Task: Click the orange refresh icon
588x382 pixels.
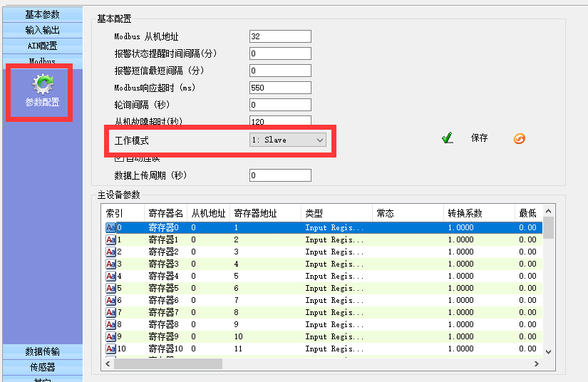Action: (x=520, y=139)
